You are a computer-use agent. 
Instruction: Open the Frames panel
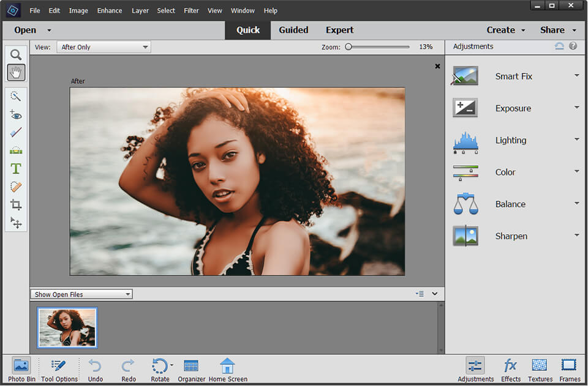click(569, 369)
